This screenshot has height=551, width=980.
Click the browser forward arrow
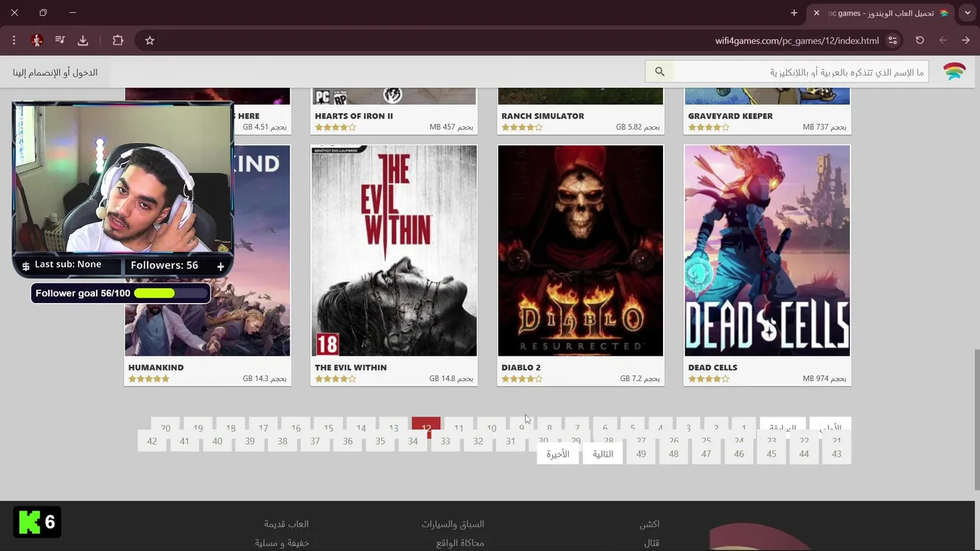[x=943, y=41]
